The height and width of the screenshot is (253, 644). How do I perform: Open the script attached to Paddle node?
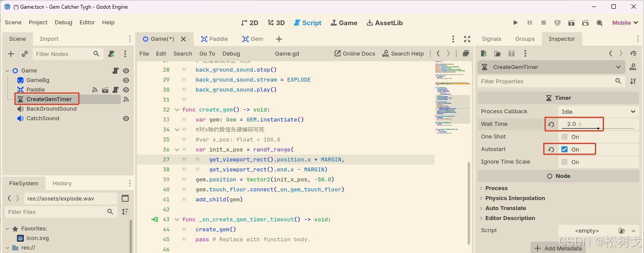click(116, 90)
